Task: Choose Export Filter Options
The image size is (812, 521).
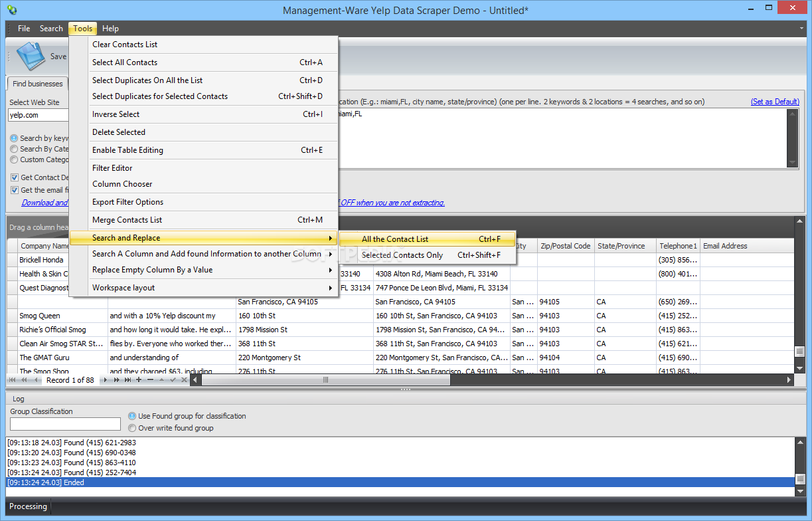Action: [204, 202]
